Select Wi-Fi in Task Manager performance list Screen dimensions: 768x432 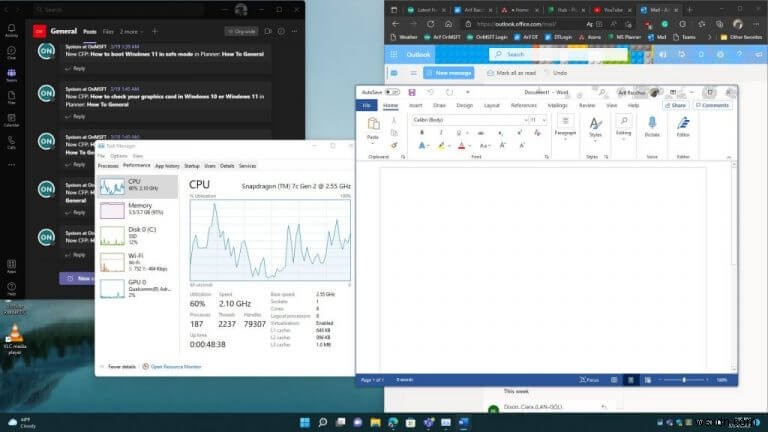point(138,262)
